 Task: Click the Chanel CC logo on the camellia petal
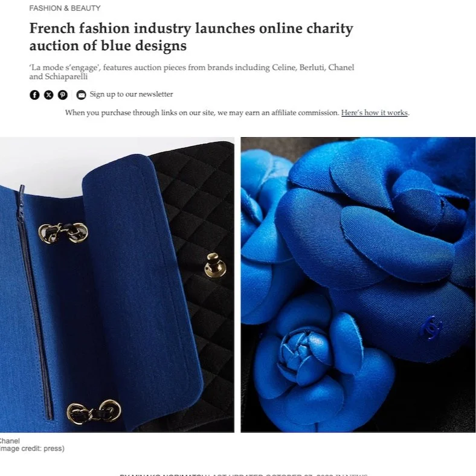[x=432, y=328]
